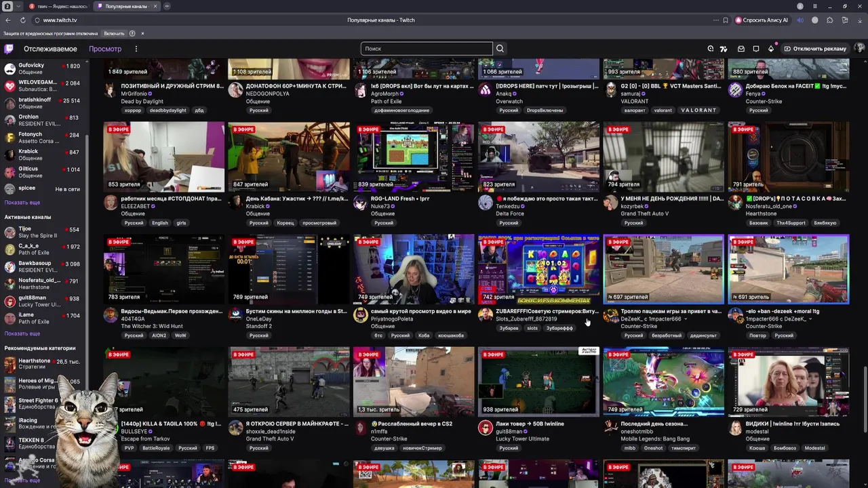Click the speaker sound icon in browser toolbar
Image resolution: width=868 pixels, height=488 pixels.
800,20
